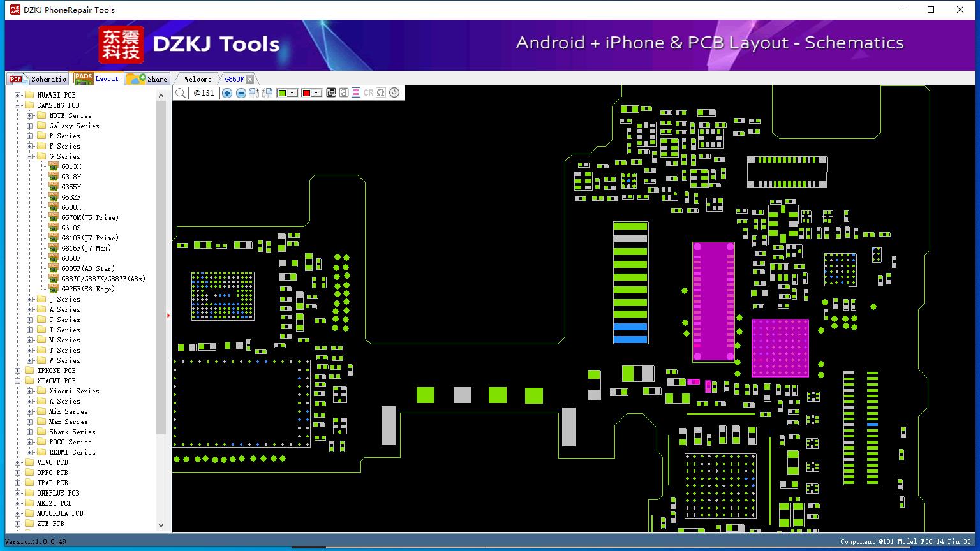Open the green color dropdown arrow
This screenshot has width=980, height=551.
click(x=292, y=93)
